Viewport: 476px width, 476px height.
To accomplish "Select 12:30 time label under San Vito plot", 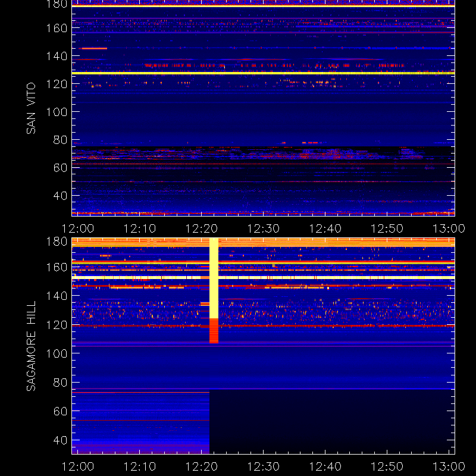I will (263, 228).
